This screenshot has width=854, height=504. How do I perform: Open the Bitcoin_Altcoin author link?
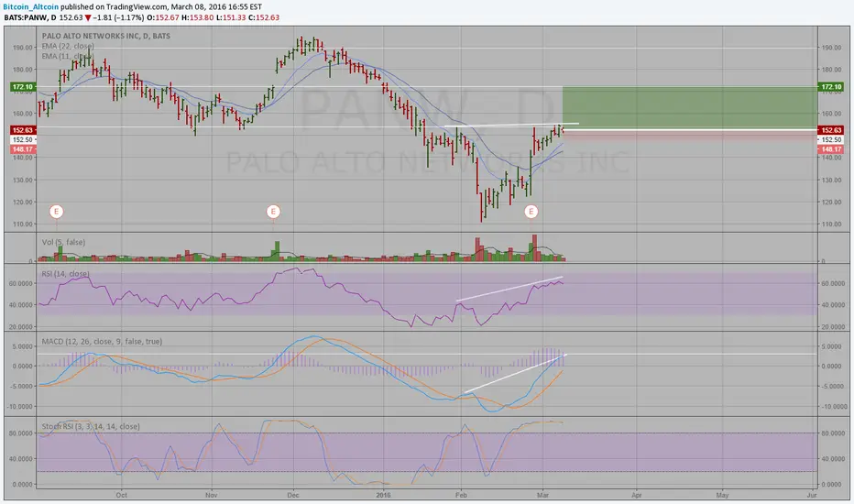click(30, 7)
